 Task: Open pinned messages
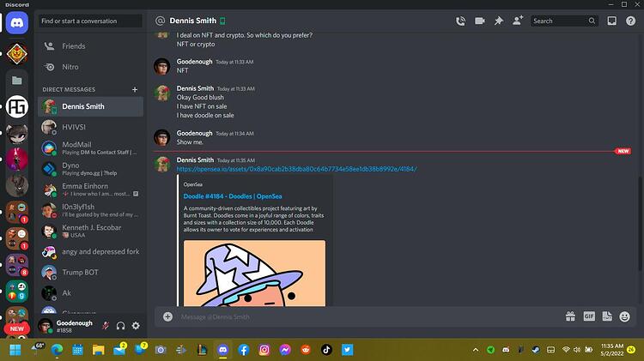[x=499, y=21]
